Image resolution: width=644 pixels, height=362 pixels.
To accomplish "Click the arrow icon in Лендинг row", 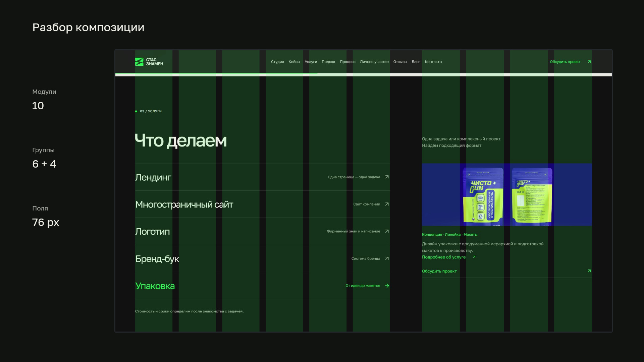I will (x=387, y=177).
